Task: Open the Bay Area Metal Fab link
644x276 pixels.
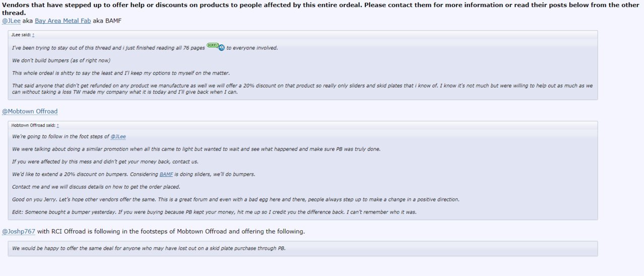Action: (x=62, y=21)
